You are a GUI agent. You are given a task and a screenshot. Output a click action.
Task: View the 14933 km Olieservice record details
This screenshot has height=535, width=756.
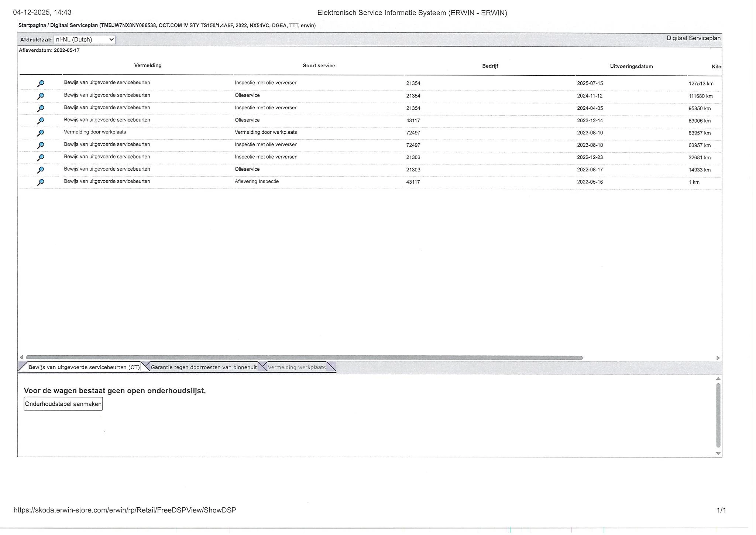41,170
